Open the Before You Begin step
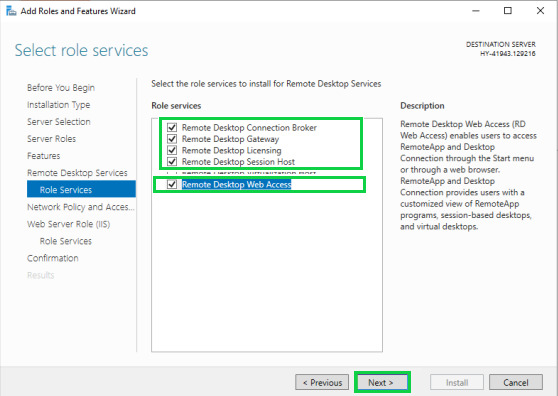Viewport: 558px width, 396px height. tap(61, 88)
